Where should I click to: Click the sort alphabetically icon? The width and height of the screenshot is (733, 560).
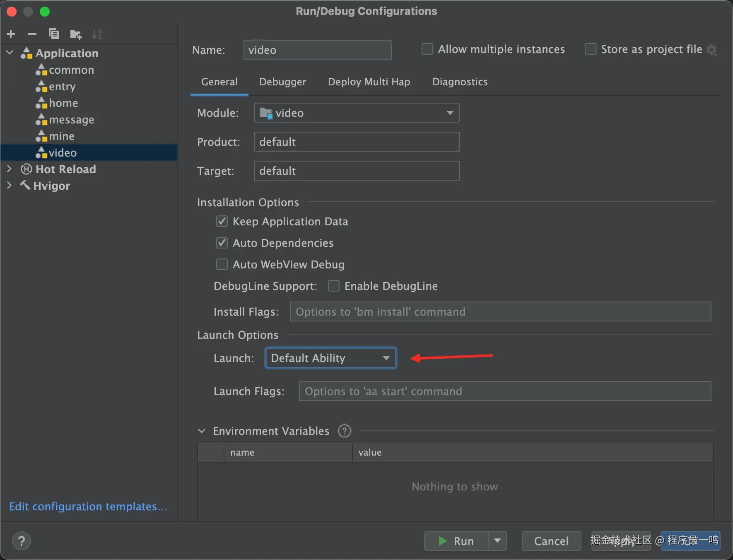[x=97, y=34]
